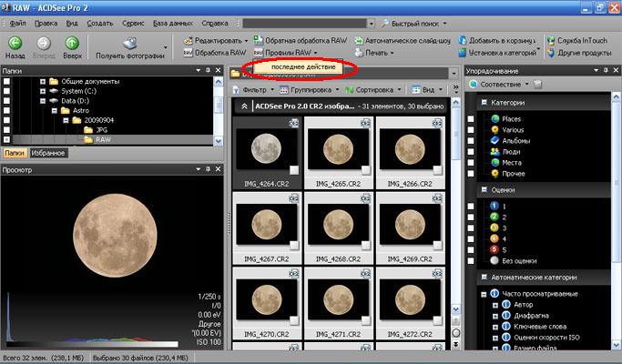Screen dimensions: 622x364
Task: Expand the Общие документы tree node
Action: [43, 81]
